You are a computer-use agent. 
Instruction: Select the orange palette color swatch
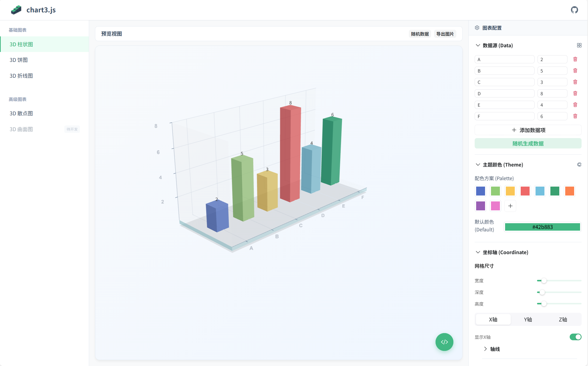570,191
